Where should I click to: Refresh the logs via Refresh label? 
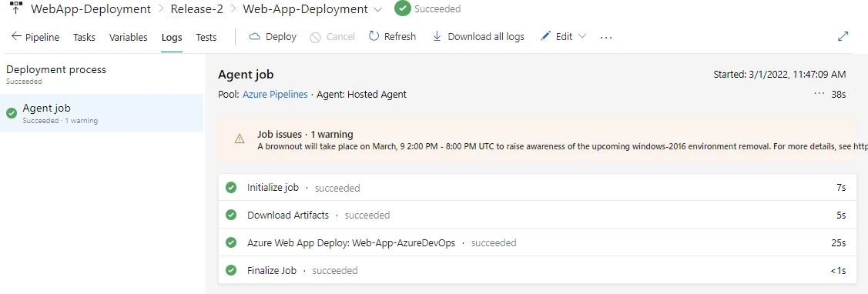(400, 36)
